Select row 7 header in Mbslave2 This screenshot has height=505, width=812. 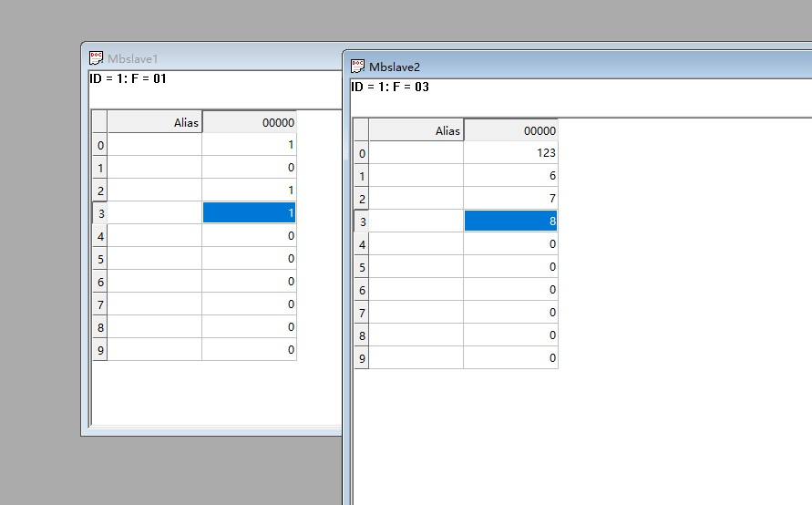(362, 313)
